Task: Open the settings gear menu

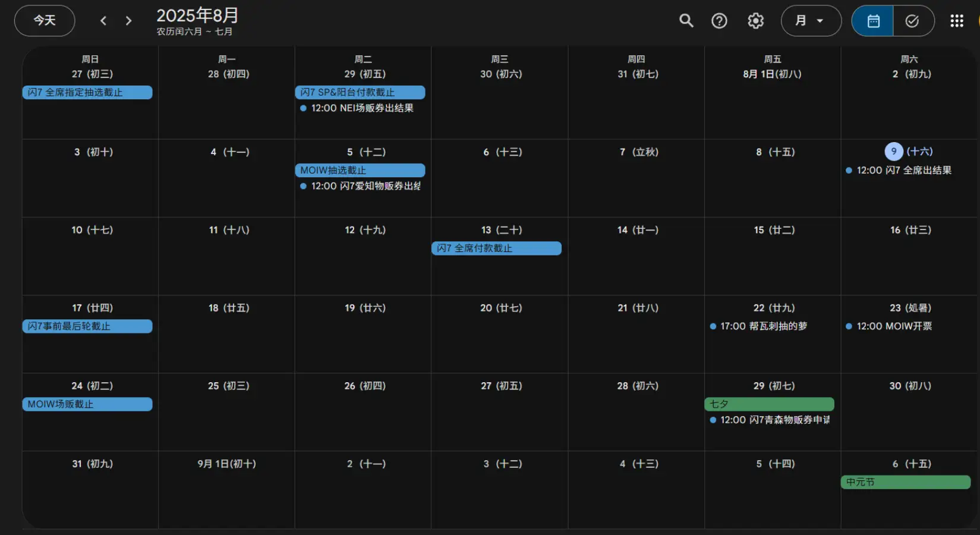Action: point(755,21)
